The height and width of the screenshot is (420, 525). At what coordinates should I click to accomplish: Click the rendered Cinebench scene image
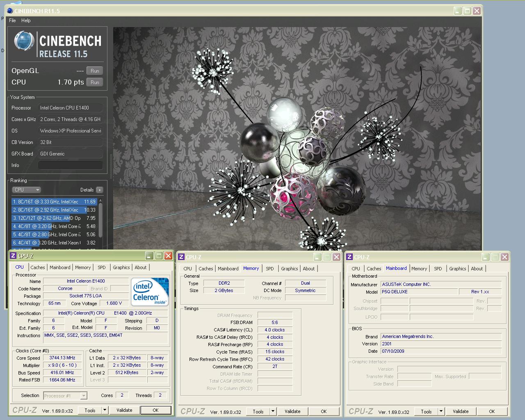(x=297, y=139)
